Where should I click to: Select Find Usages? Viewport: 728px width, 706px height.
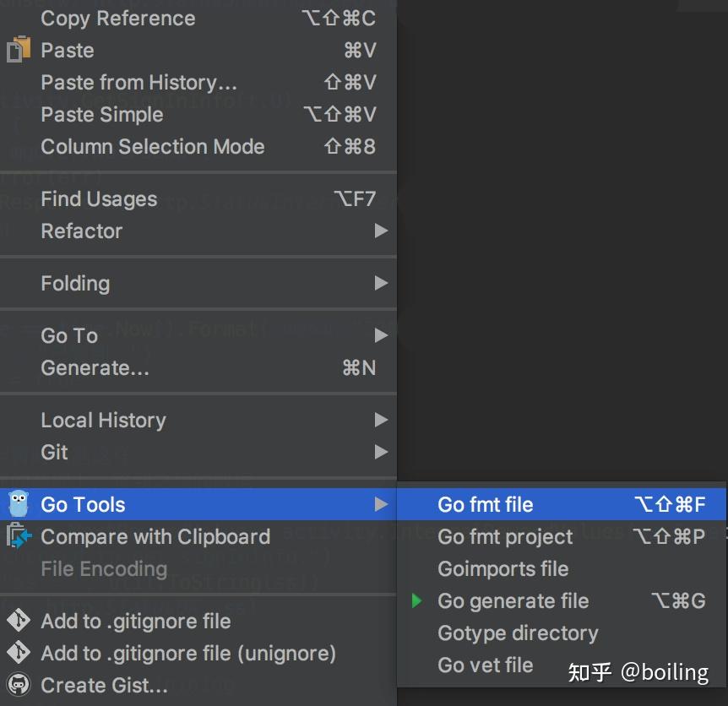[x=99, y=198]
